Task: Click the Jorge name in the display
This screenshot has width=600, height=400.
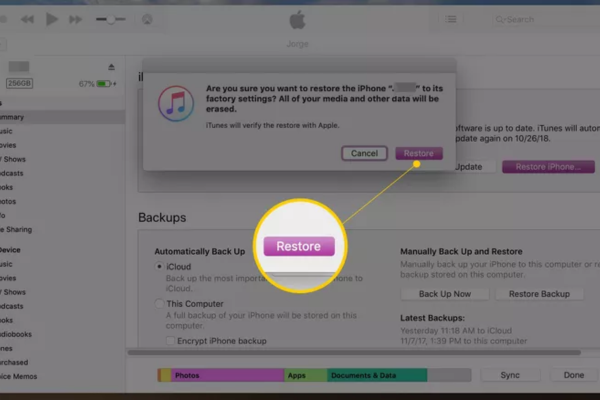Action: tap(297, 44)
